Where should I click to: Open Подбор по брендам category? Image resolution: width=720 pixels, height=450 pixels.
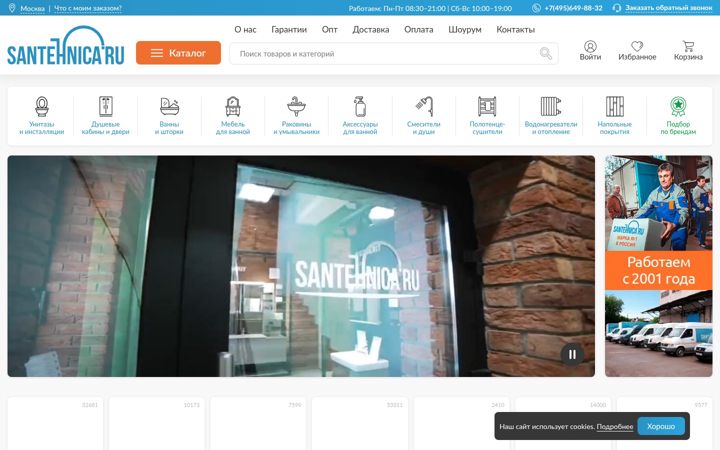[678, 116]
